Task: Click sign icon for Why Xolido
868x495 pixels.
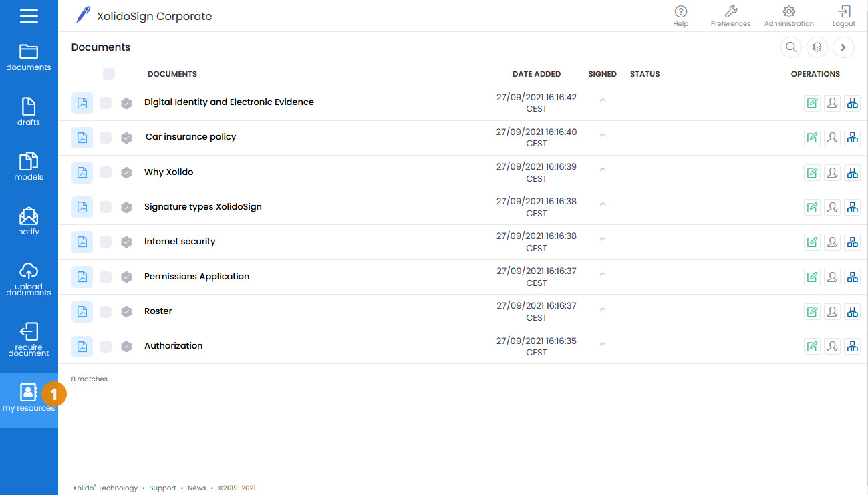Action: [812, 172]
